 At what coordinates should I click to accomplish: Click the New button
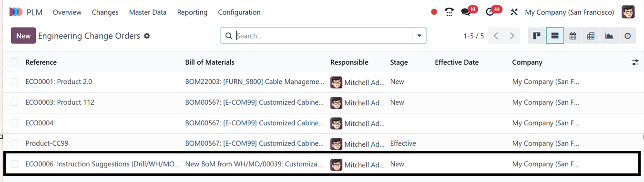pyautogui.click(x=23, y=36)
